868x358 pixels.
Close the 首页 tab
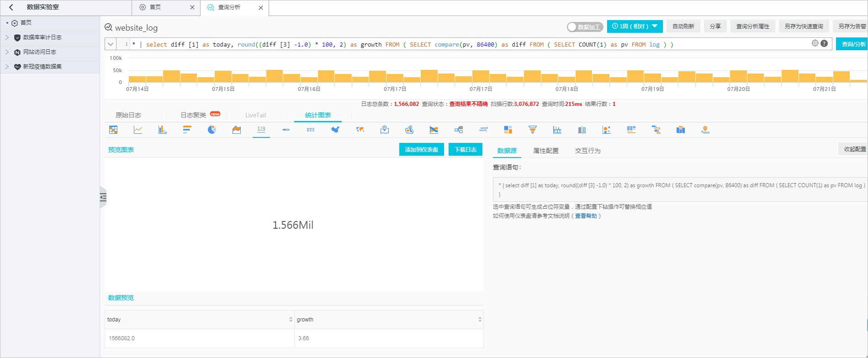(192, 7)
